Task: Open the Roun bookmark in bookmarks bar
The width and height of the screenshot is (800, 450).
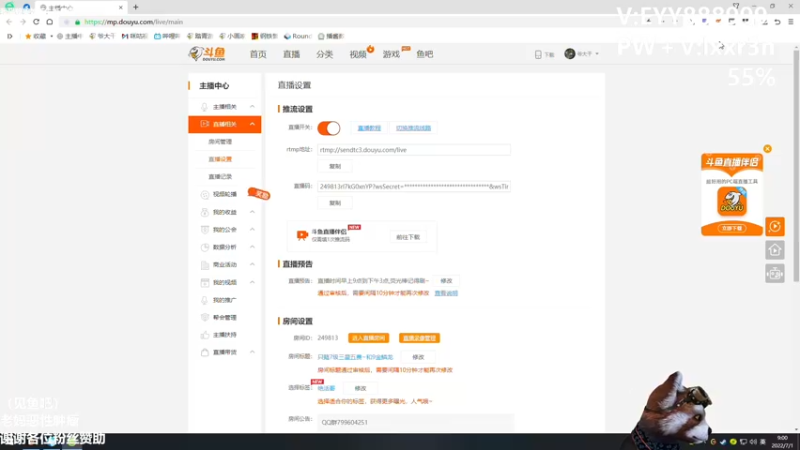Action: [x=297, y=36]
